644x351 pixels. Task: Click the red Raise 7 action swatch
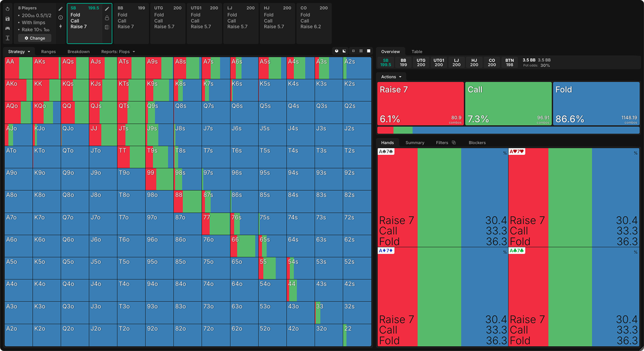point(421,104)
